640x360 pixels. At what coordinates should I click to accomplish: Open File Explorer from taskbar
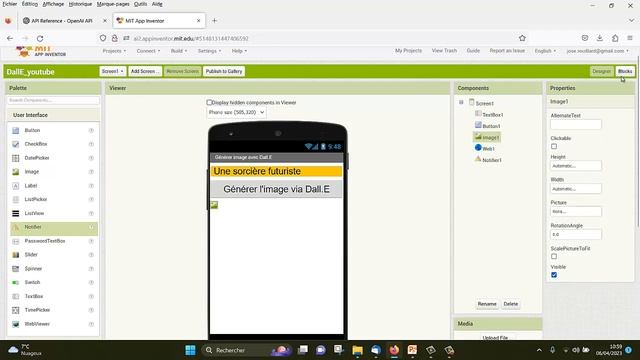pos(358,350)
